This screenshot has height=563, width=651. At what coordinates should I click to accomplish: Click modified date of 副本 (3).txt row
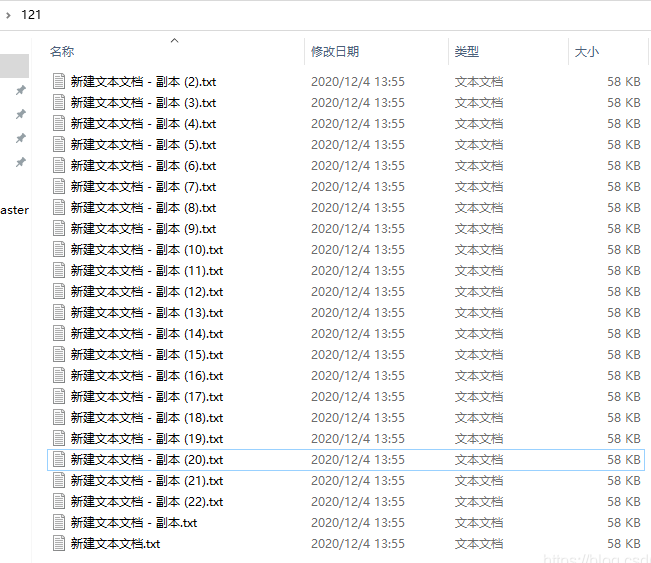click(x=358, y=103)
